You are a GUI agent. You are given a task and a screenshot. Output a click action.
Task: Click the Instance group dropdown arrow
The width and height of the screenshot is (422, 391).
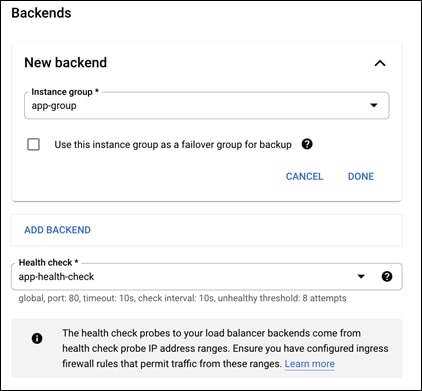coord(374,105)
